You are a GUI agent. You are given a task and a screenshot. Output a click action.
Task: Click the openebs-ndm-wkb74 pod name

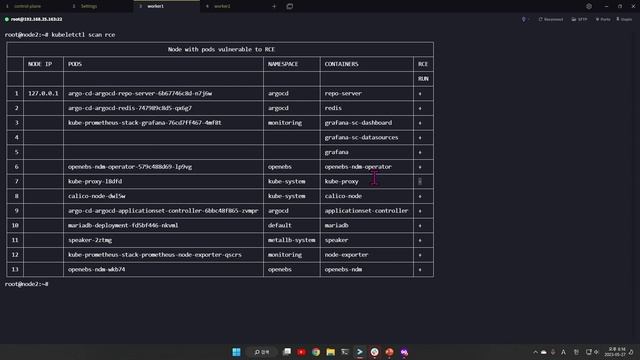pos(96,269)
